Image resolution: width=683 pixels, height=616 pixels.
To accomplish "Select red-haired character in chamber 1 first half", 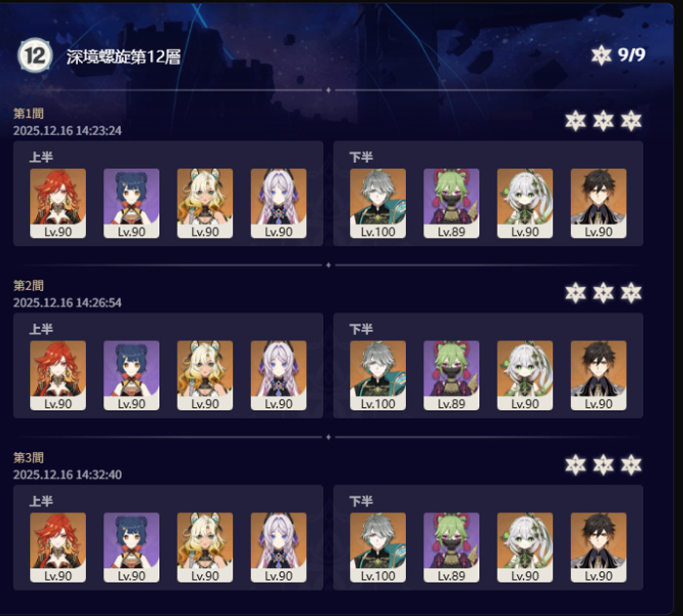I will point(58,204).
